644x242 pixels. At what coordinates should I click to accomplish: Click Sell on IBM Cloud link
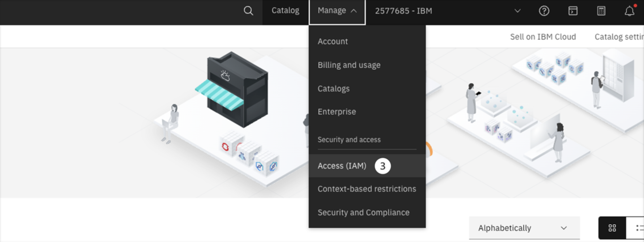coord(543,37)
